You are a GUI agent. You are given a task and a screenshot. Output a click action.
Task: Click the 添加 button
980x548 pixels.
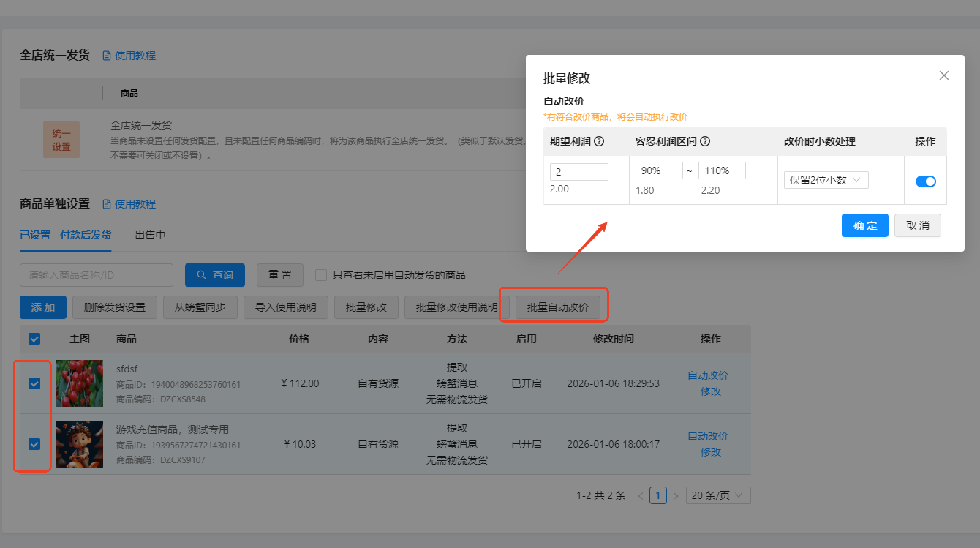[x=43, y=307]
